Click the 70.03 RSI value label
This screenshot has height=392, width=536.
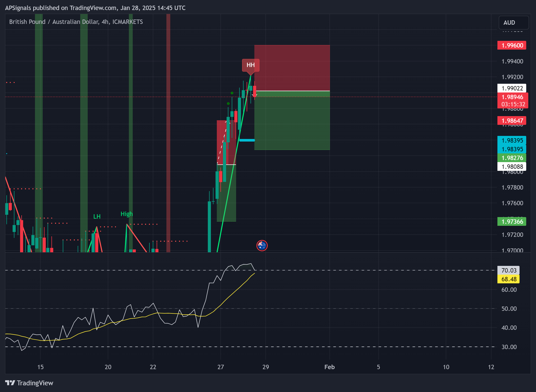point(508,270)
